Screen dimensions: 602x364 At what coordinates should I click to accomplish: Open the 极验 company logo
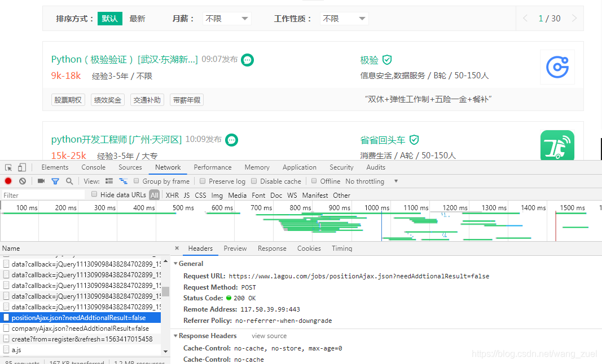pyautogui.click(x=557, y=67)
